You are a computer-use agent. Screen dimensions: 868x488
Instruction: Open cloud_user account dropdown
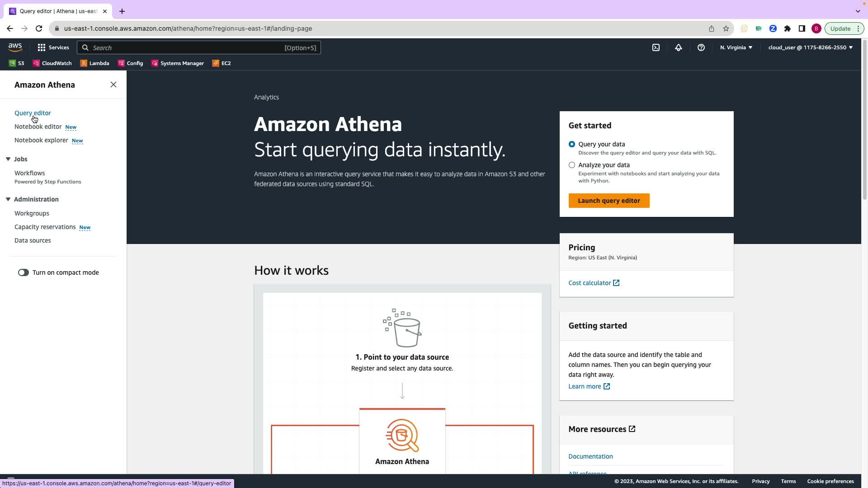click(810, 47)
